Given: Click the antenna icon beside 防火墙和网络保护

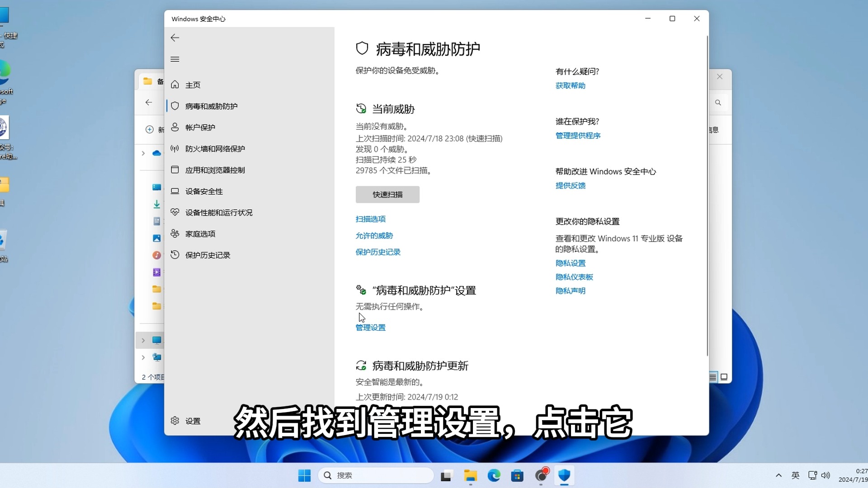Looking at the screenshot, I should click(175, 148).
